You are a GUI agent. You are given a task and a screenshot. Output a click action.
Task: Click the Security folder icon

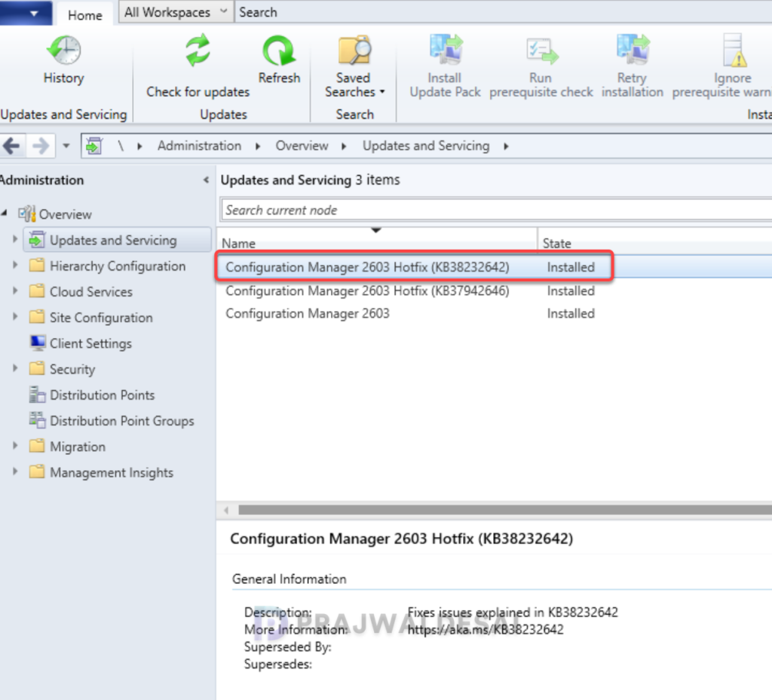tap(37, 368)
